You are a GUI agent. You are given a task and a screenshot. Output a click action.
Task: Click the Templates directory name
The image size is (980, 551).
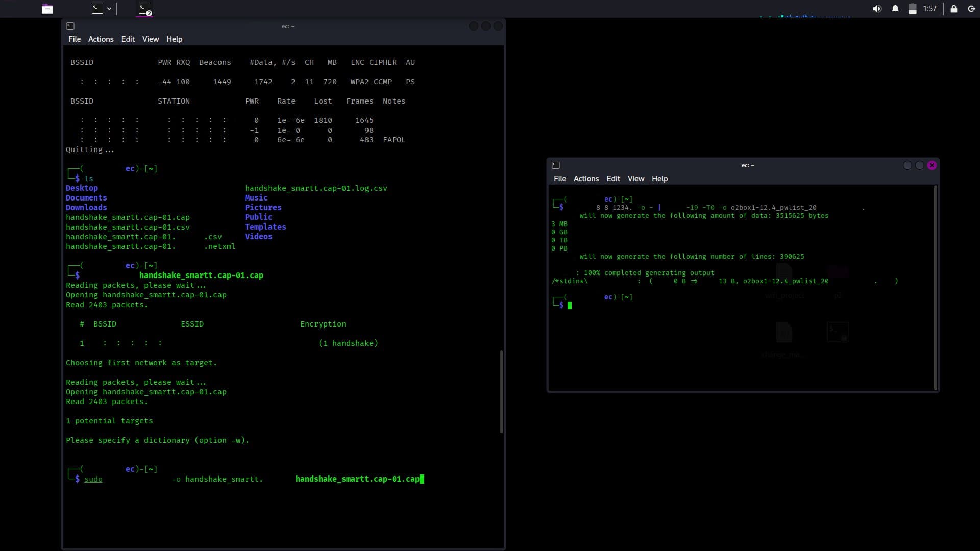click(265, 227)
